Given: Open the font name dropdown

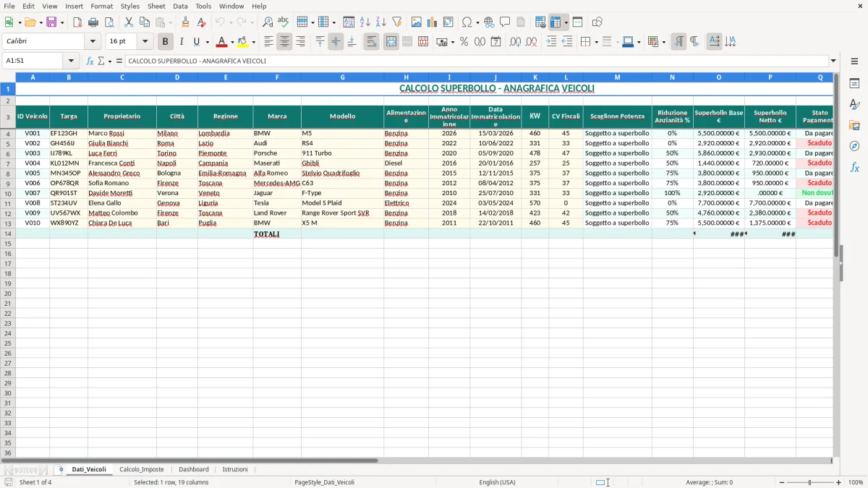Looking at the screenshot, I should [93, 42].
